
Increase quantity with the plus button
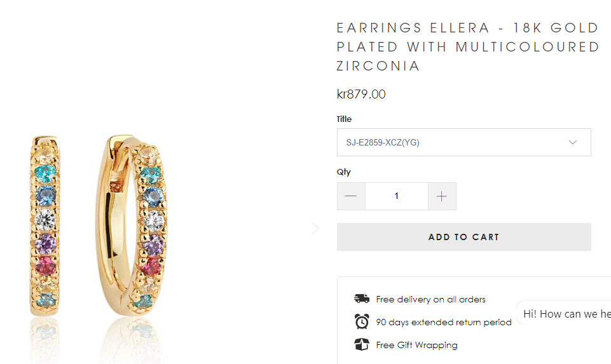click(x=442, y=196)
